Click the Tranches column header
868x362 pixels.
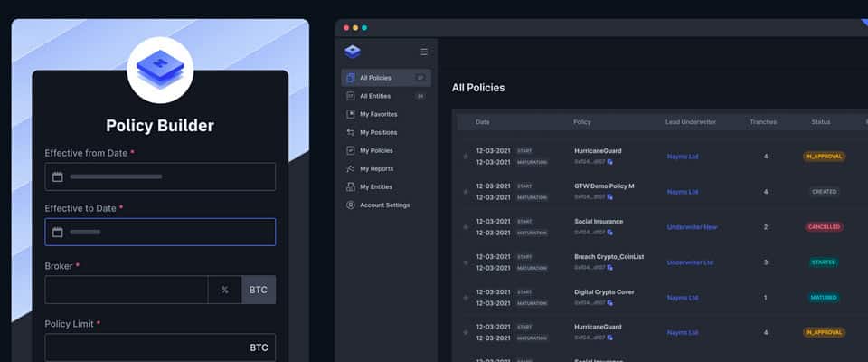coord(763,122)
